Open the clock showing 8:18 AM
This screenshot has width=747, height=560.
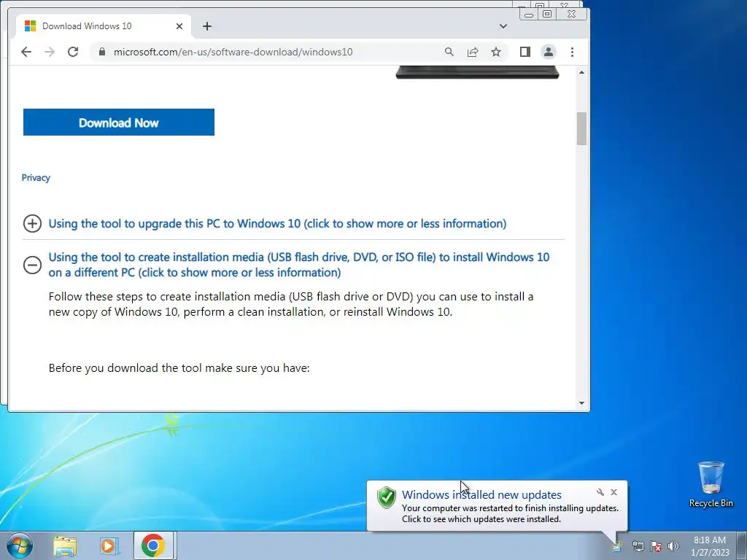coord(710,546)
